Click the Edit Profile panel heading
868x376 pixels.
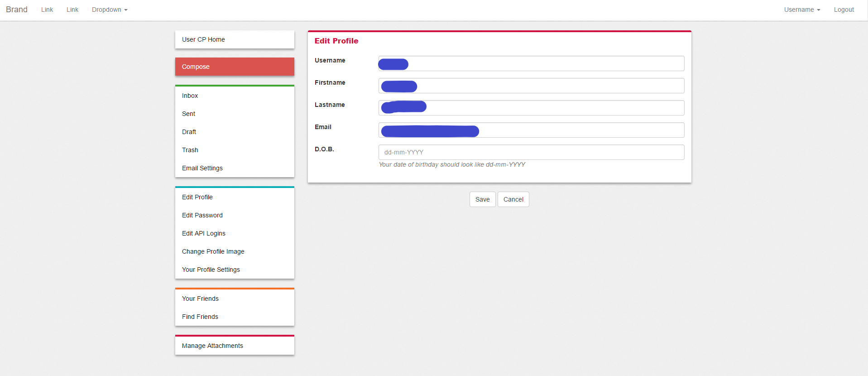(336, 41)
